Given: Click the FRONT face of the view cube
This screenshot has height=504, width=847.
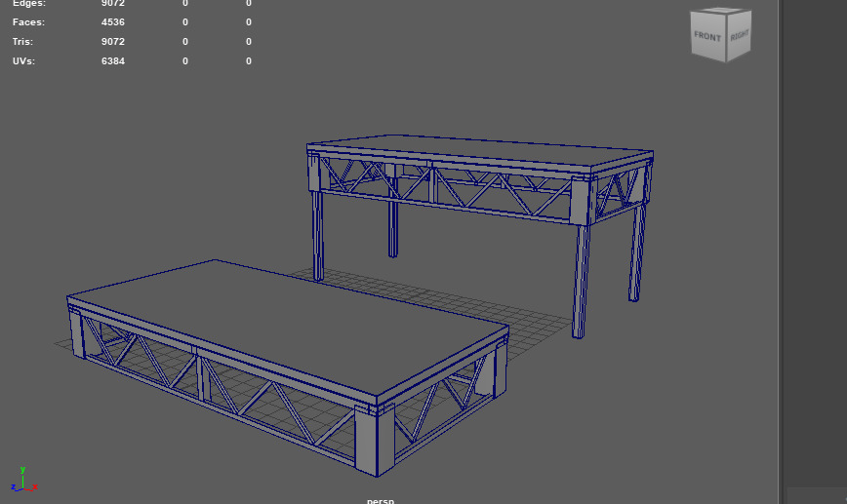Looking at the screenshot, I should [708, 36].
